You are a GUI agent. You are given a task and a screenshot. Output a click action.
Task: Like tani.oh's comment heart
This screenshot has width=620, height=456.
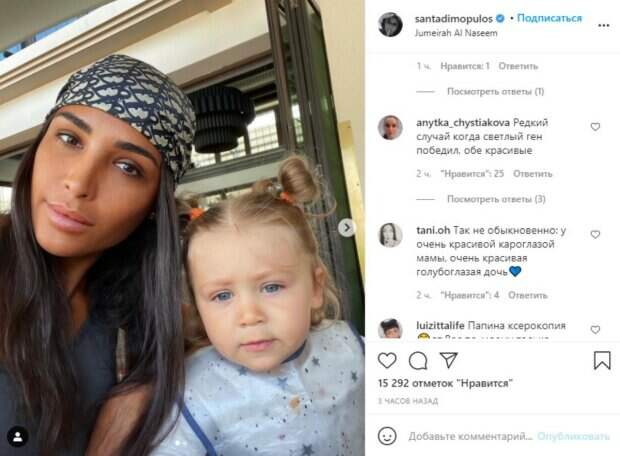[595, 235]
